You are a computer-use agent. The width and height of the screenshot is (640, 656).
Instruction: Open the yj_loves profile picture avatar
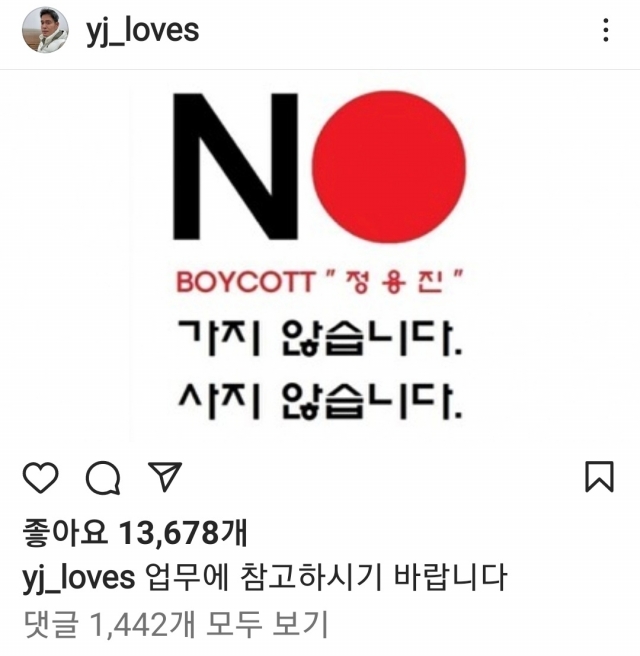click(x=45, y=30)
